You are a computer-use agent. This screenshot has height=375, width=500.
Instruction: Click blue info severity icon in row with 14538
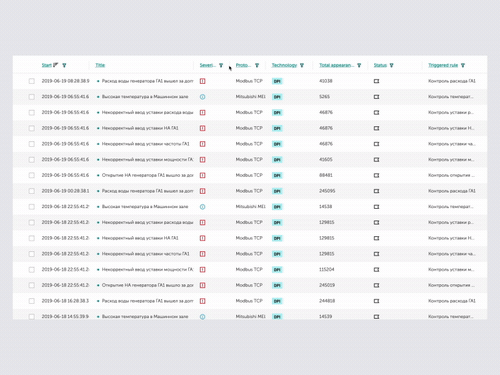point(202,207)
